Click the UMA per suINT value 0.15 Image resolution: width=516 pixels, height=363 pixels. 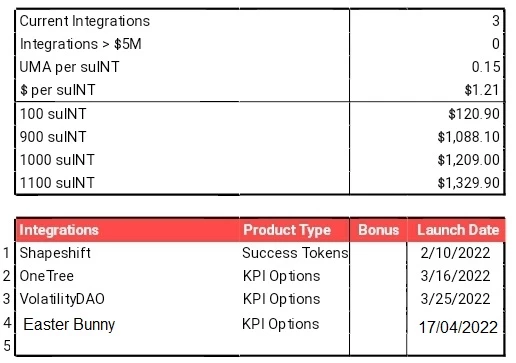point(427,67)
